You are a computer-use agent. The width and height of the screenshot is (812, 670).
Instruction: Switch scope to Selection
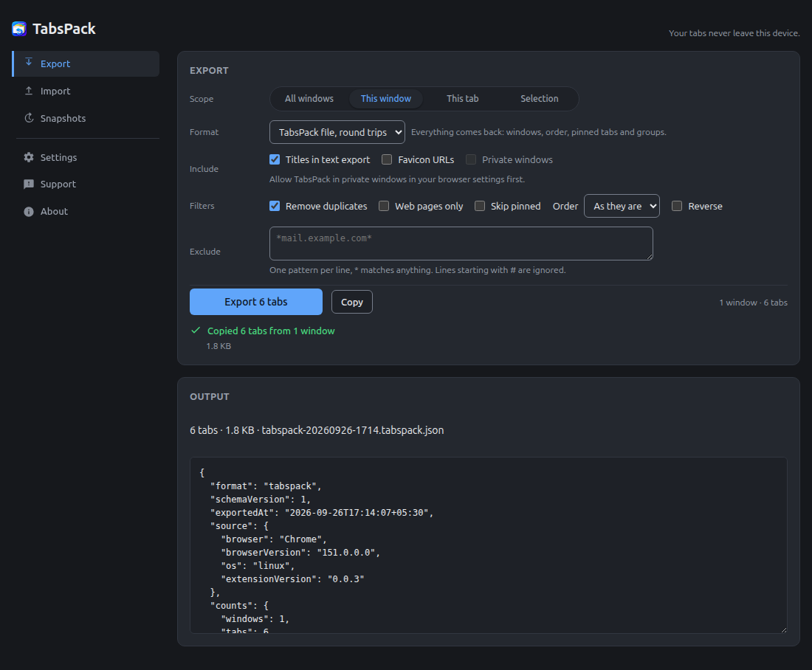[539, 98]
